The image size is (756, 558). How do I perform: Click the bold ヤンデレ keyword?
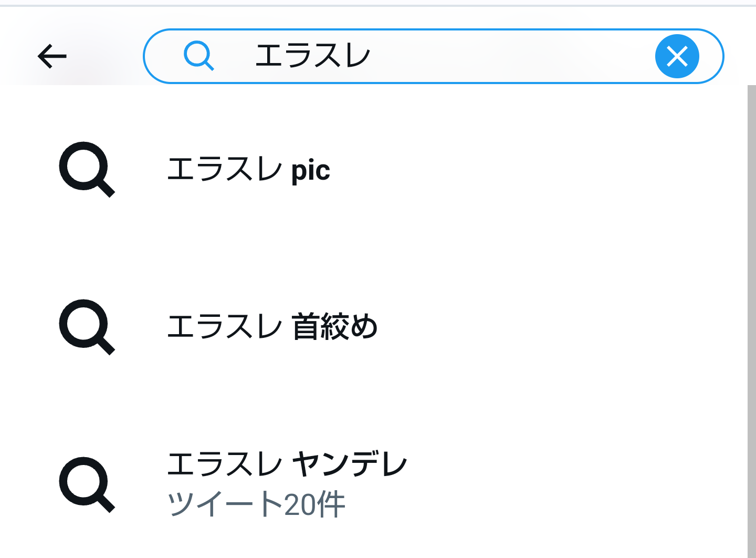pyautogui.click(x=350, y=464)
